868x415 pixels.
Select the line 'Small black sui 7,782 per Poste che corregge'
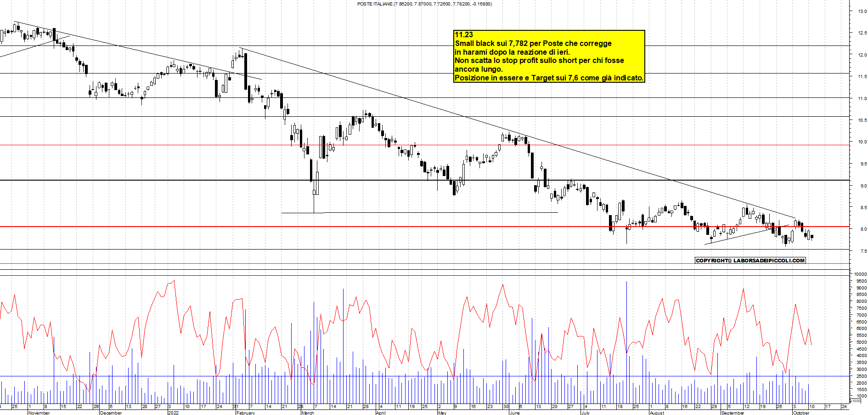click(x=533, y=43)
